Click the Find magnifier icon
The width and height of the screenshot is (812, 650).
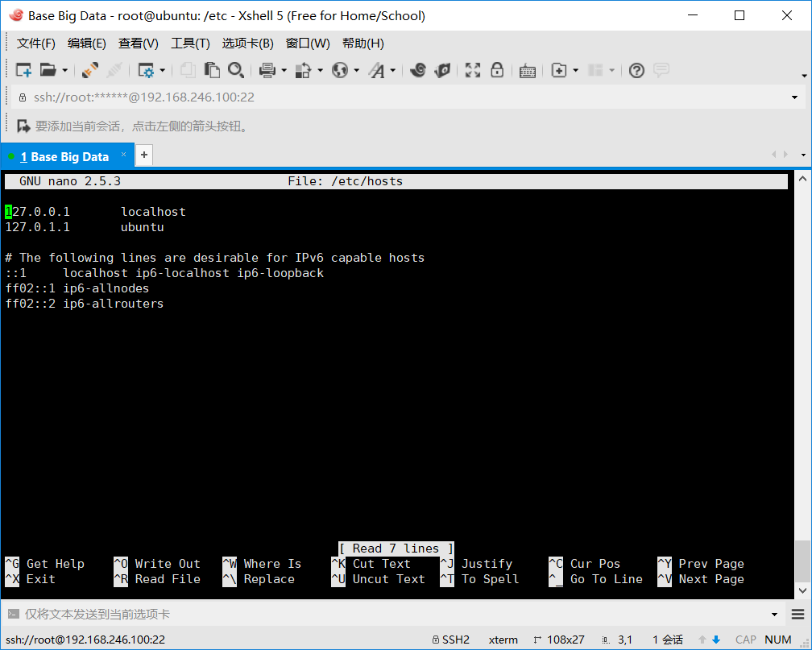coord(235,70)
